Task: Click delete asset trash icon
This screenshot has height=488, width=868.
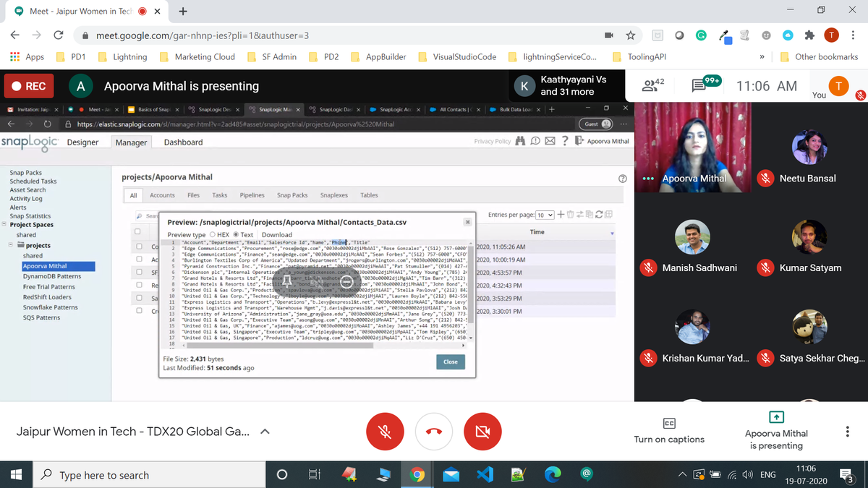Action: pyautogui.click(x=571, y=215)
